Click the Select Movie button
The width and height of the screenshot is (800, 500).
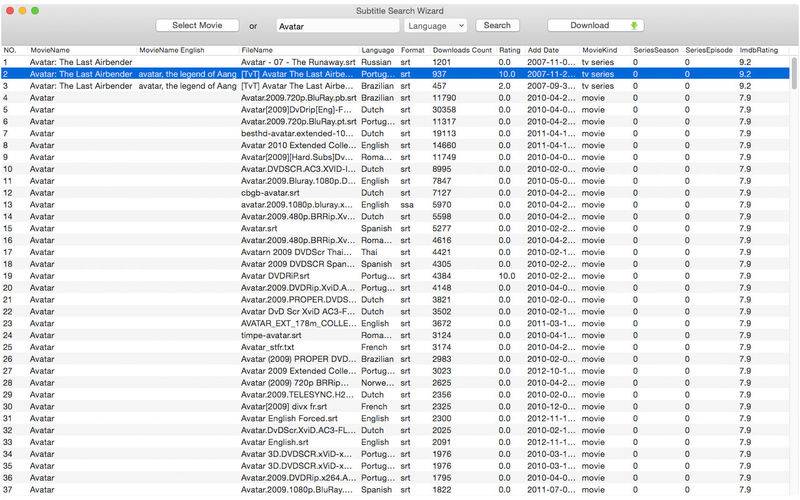tap(197, 26)
